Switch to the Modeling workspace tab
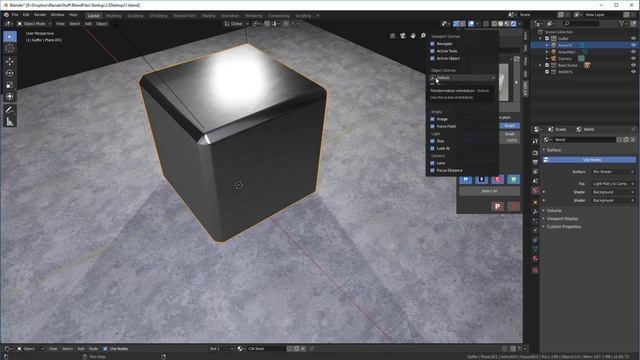 click(x=113, y=16)
